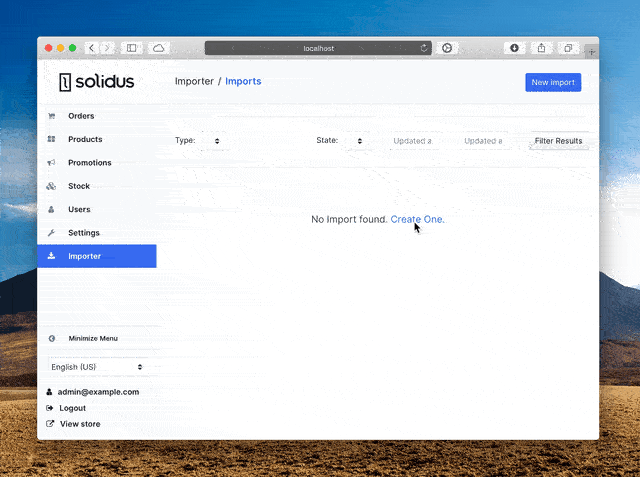Click the Logout link
This screenshot has height=477, width=640.
coord(73,408)
